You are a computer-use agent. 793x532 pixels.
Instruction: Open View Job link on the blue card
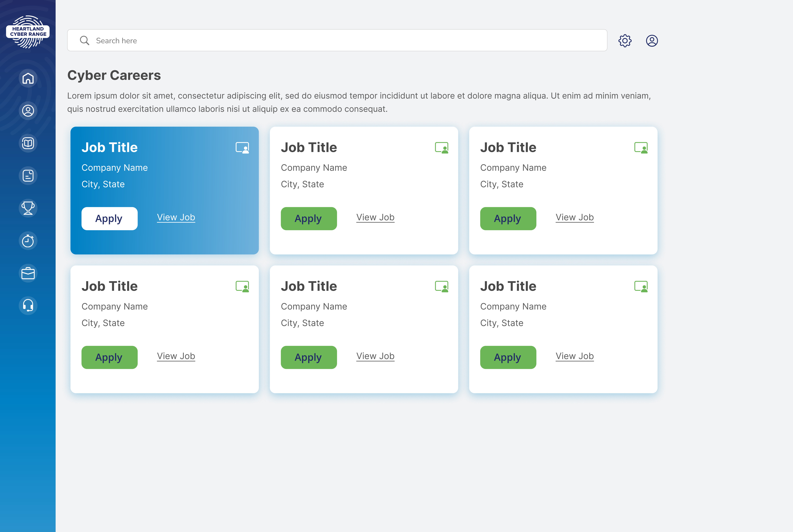[176, 217]
